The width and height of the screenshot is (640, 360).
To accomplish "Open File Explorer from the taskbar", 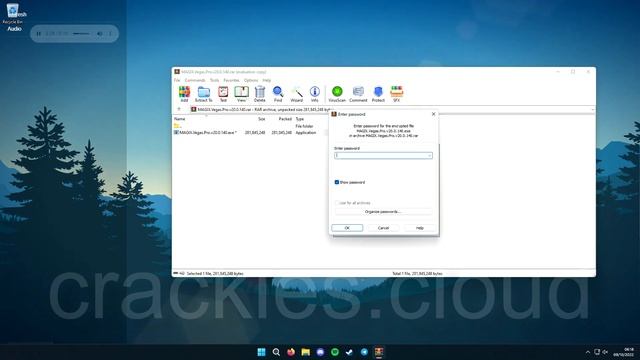I will (x=305, y=352).
